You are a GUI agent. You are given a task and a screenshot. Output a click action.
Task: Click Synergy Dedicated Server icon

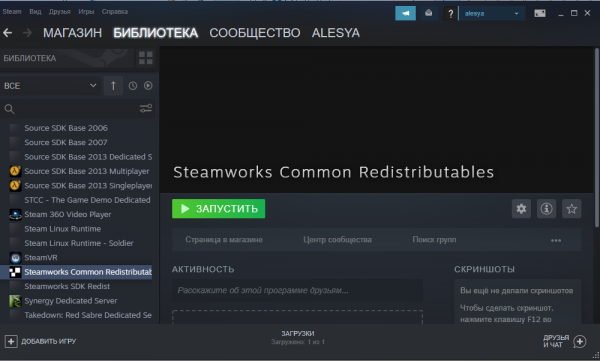coord(15,301)
